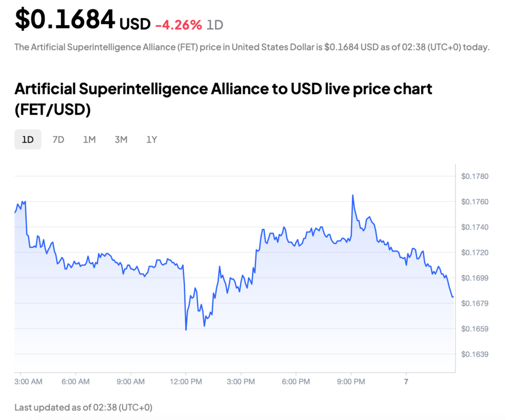Viewport: 506px width, 420px height.
Task: Click the $0.1780 price axis label
Action: coord(475,176)
